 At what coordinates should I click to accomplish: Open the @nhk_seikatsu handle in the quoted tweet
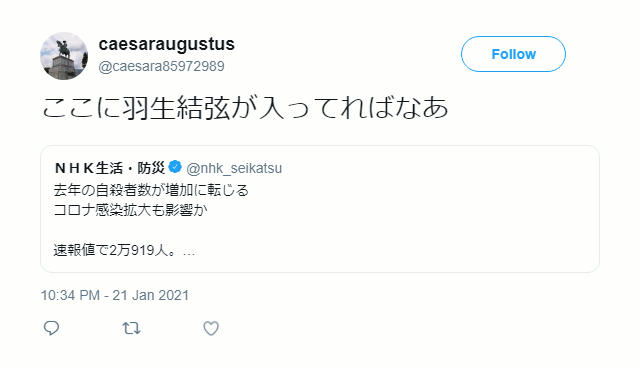pos(234,168)
